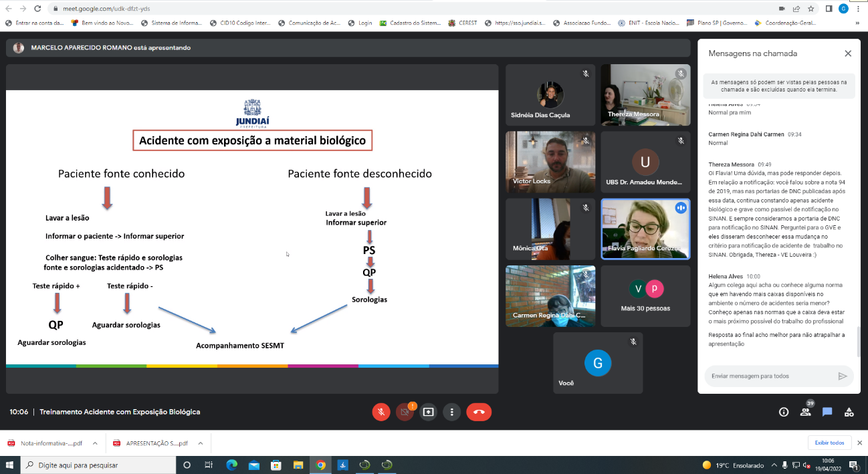Turn on the camera in call controls
This screenshot has height=474, width=868.
(405, 412)
